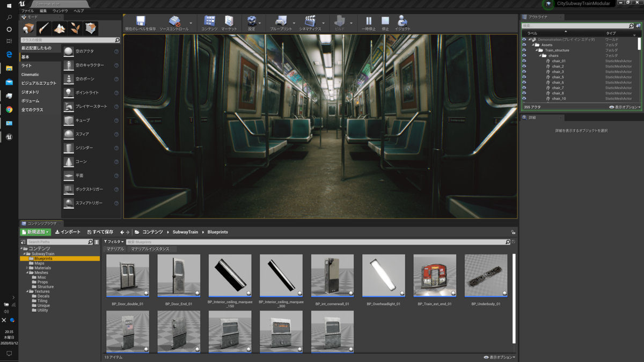Expand the Materials folder in the tree
The height and width of the screenshot is (362, 644).
(x=27, y=268)
